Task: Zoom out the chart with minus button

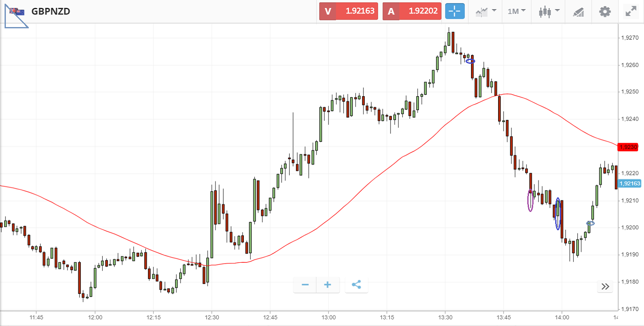Action: click(305, 285)
